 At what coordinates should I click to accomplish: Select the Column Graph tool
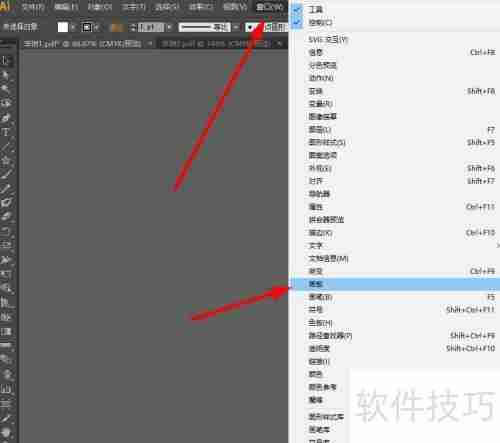6,388
